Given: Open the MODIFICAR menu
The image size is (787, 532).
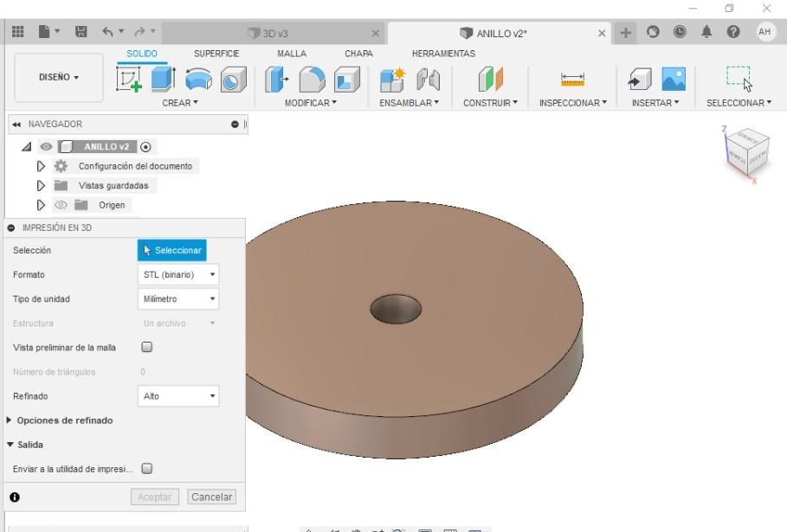Looking at the screenshot, I should [311, 103].
